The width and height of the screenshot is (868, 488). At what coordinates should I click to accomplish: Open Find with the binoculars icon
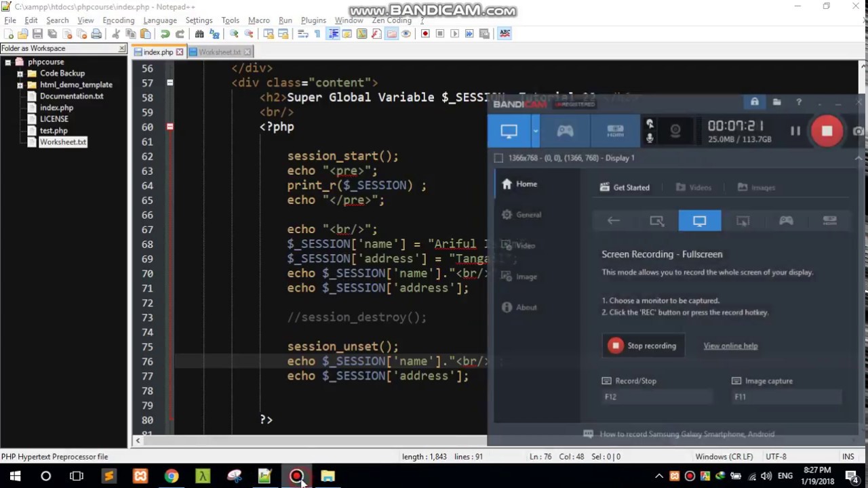tap(199, 34)
